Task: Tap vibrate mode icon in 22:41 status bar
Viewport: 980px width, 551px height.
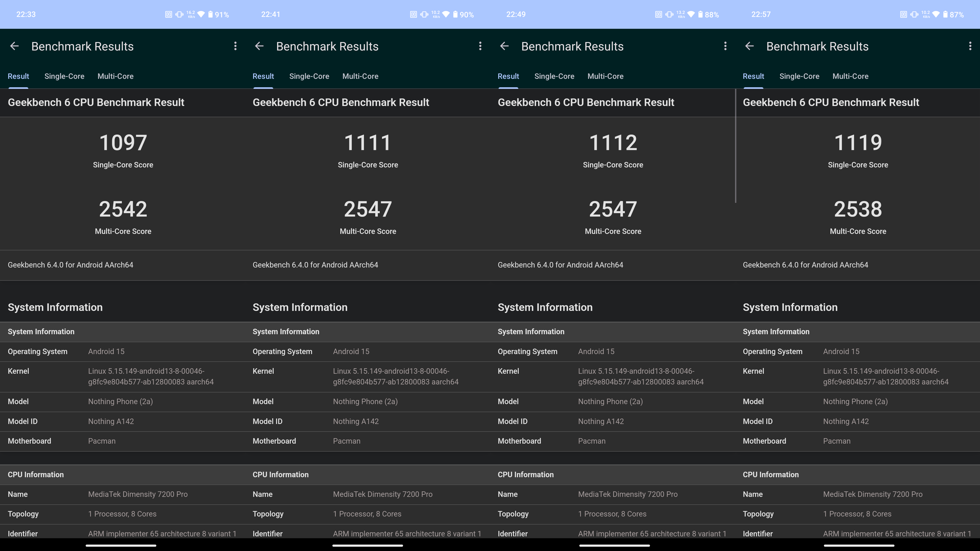Action: pos(424,14)
